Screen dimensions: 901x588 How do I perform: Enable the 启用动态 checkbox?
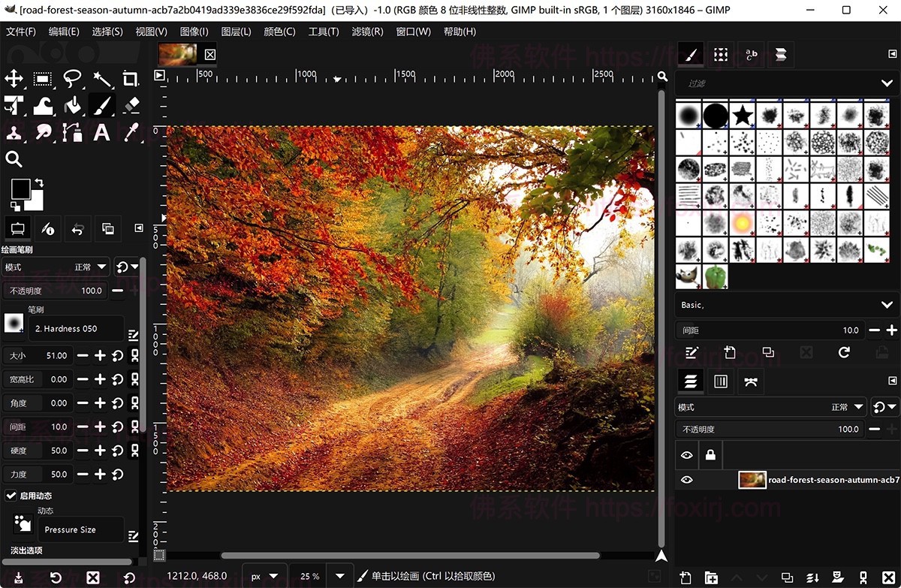coord(11,496)
